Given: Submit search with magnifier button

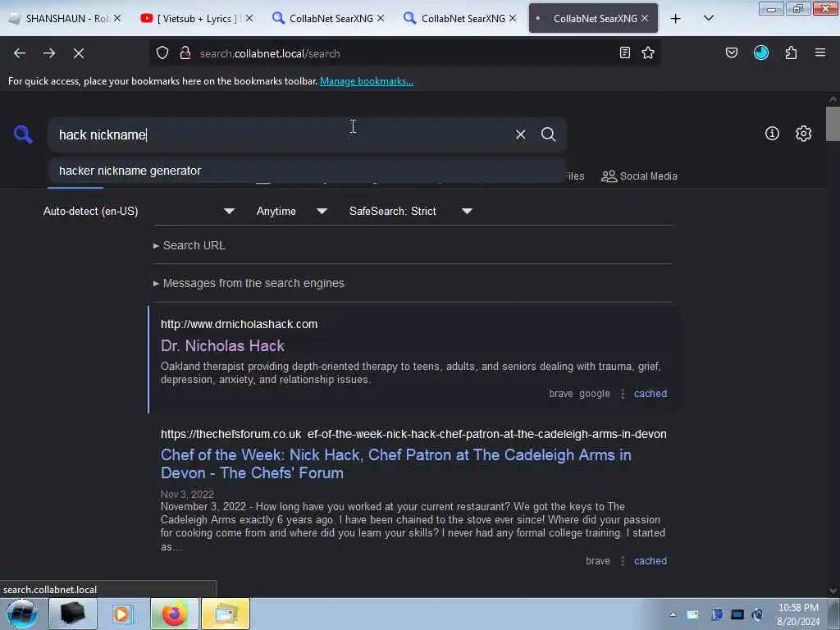Looking at the screenshot, I should [548, 135].
